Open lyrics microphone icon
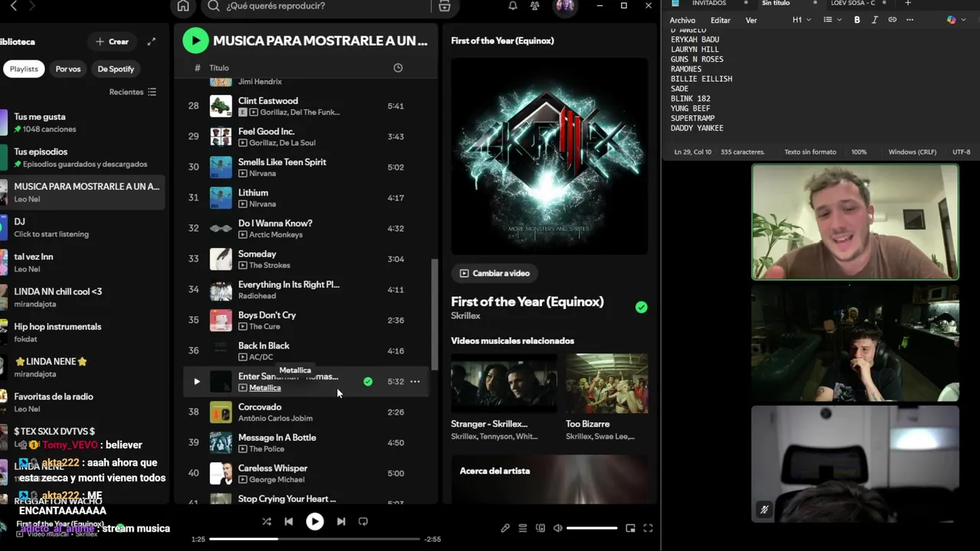The height and width of the screenshot is (551, 980). click(x=505, y=528)
